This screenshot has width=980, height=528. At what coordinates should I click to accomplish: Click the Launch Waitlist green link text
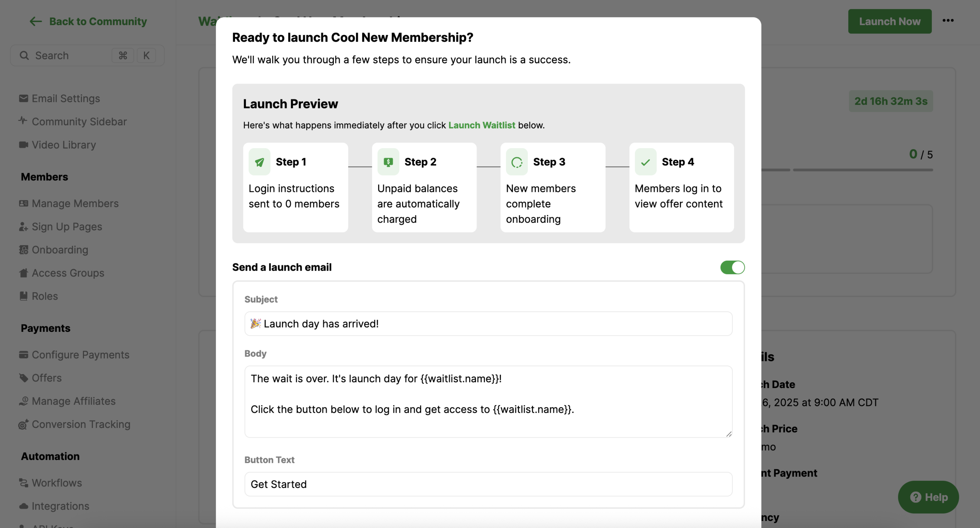pos(481,125)
